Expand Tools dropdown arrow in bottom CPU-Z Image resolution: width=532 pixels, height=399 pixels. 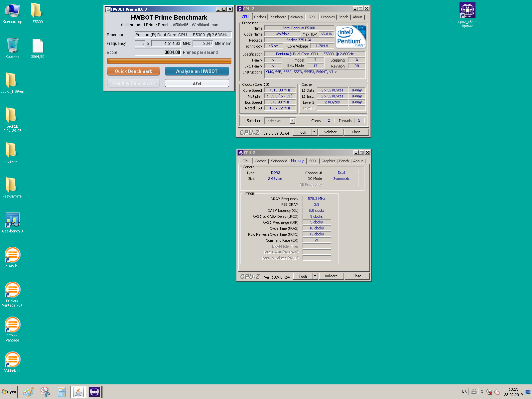coord(315,276)
